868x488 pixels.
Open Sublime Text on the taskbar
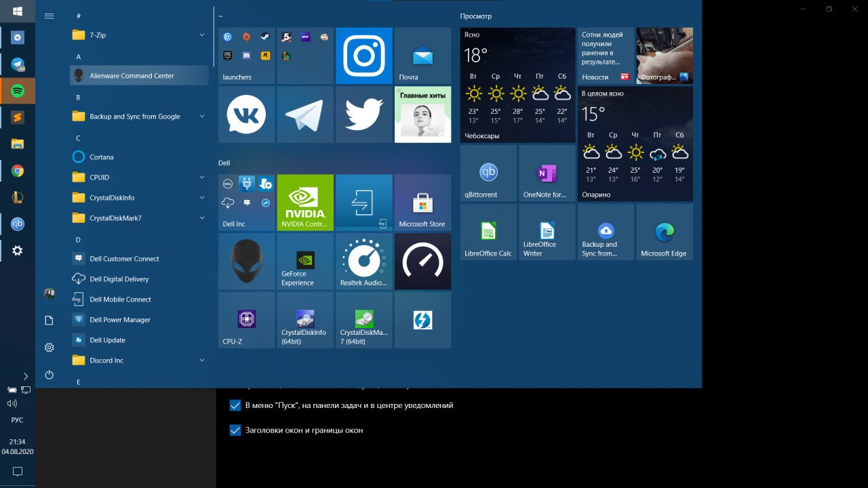click(18, 117)
